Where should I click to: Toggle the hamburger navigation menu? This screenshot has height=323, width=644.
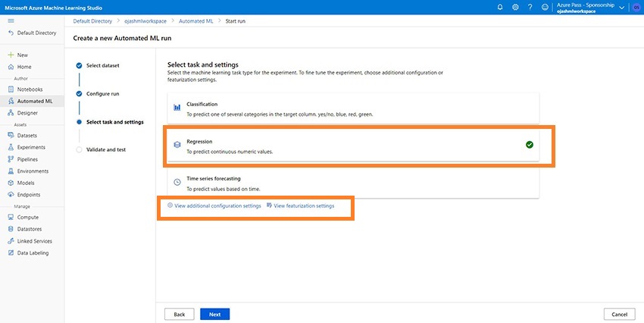(11, 20)
